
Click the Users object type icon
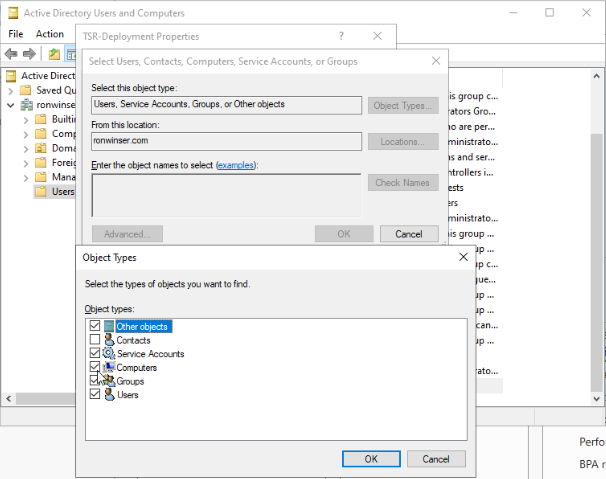click(109, 395)
